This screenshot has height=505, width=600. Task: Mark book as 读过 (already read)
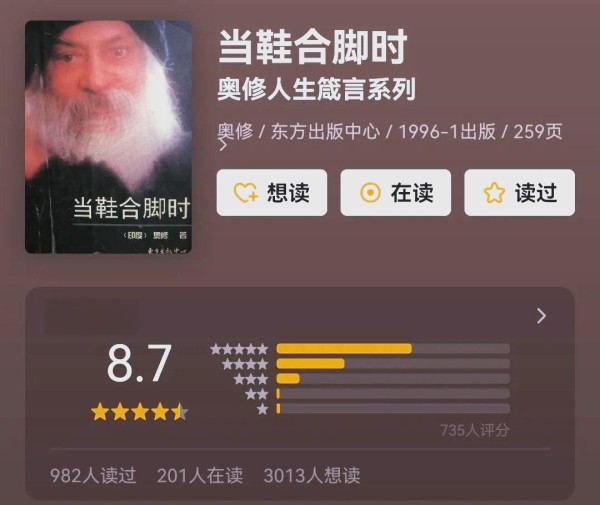click(519, 192)
